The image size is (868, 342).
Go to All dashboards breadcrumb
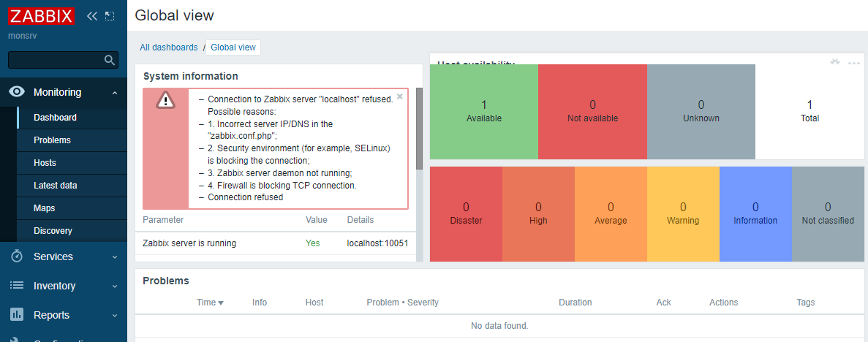click(168, 47)
